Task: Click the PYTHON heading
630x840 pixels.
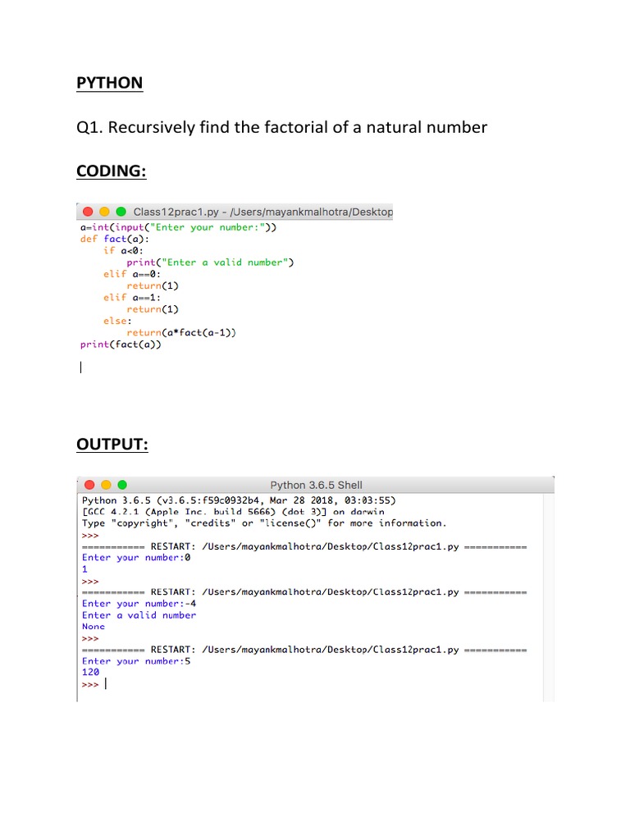Action: (109, 83)
